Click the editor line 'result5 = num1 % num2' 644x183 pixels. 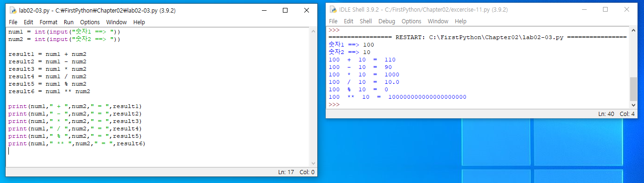47,84
